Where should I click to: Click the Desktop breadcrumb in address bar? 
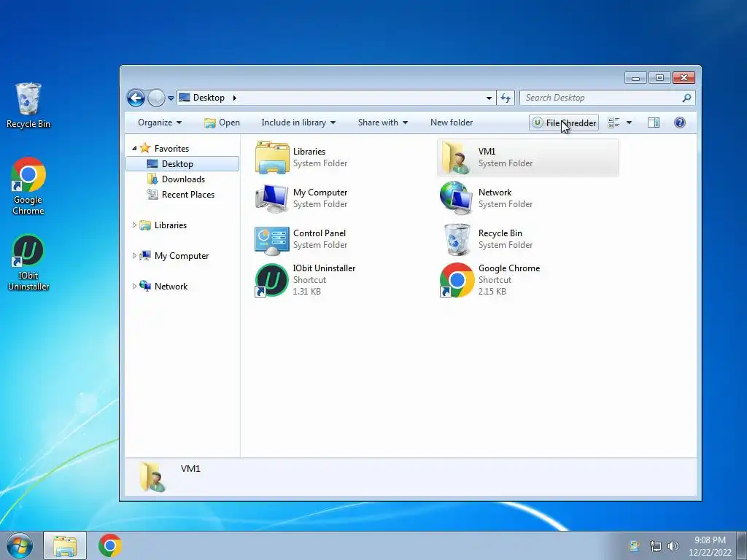(x=209, y=98)
